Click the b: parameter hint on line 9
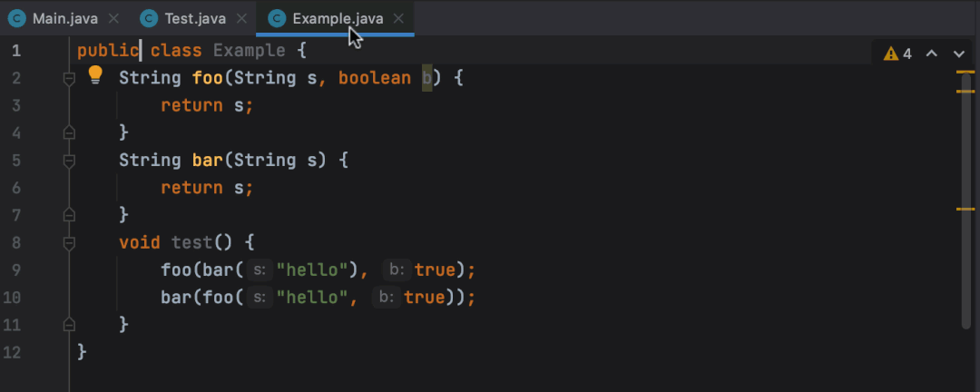The height and width of the screenshot is (392, 980). [x=397, y=270]
